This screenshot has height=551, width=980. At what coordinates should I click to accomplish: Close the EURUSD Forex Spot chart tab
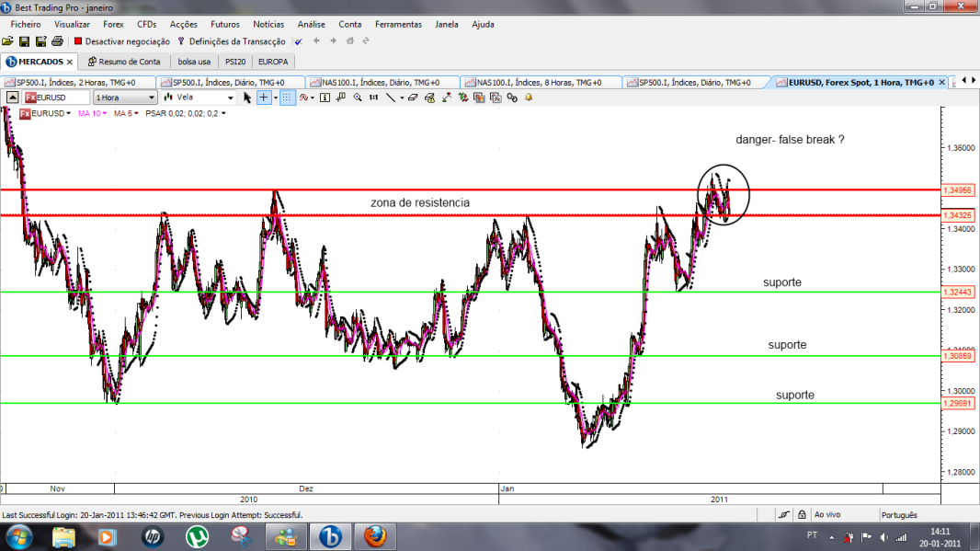pos(942,83)
